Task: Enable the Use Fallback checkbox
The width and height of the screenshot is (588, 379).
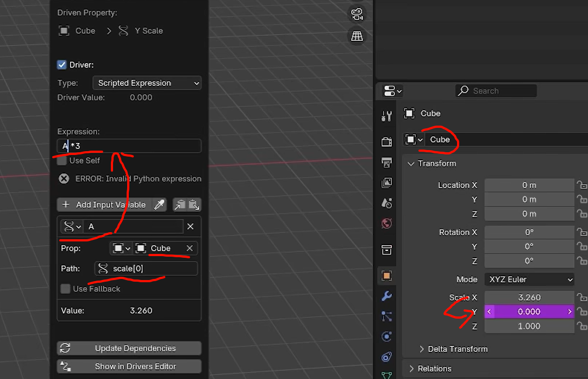Action: [65, 289]
